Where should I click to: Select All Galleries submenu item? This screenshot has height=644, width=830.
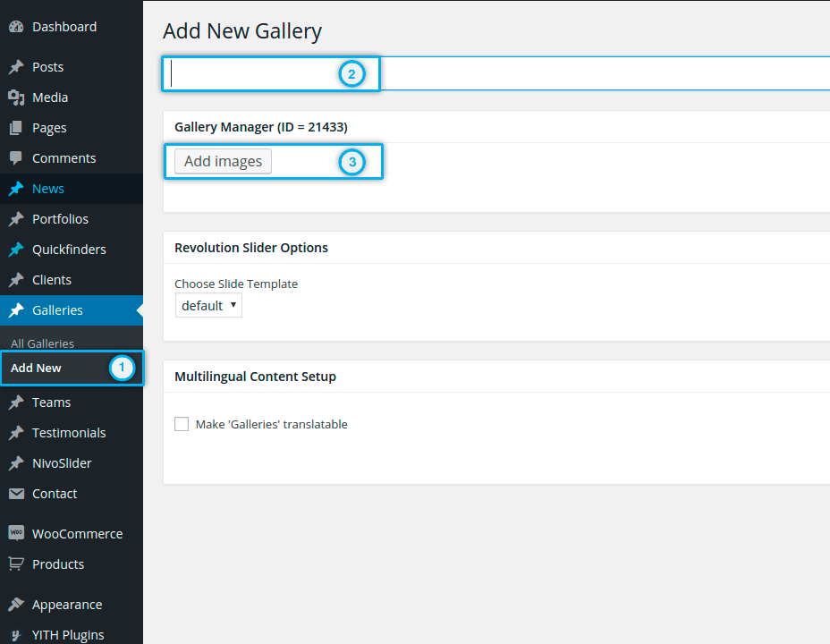point(42,343)
